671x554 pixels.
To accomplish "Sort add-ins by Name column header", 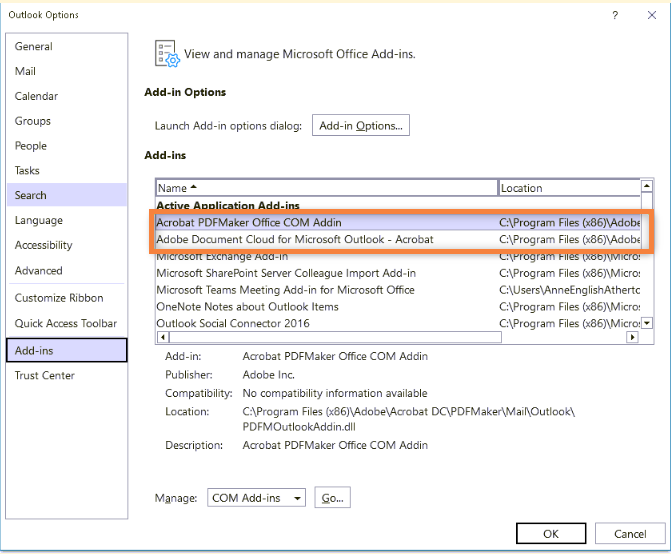I will pyautogui.click(x=327, y=188).
